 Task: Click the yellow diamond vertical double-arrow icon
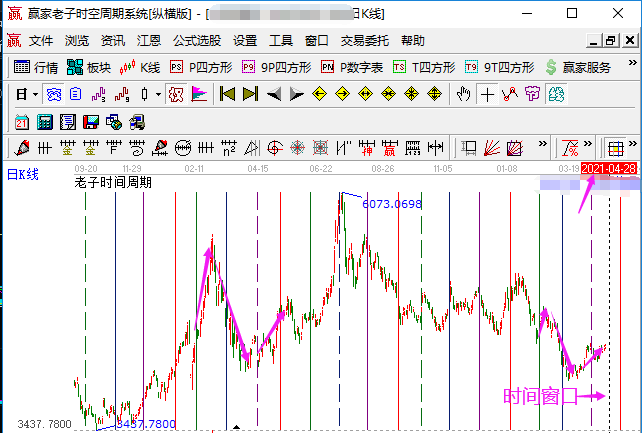coord(434,94)
